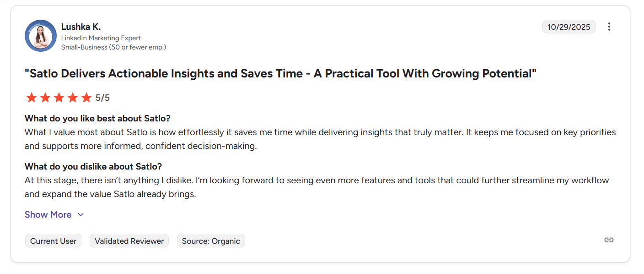644x274 pixels.
Task: Collapse the review using the Show More chevron
Action: pos(81,214)
